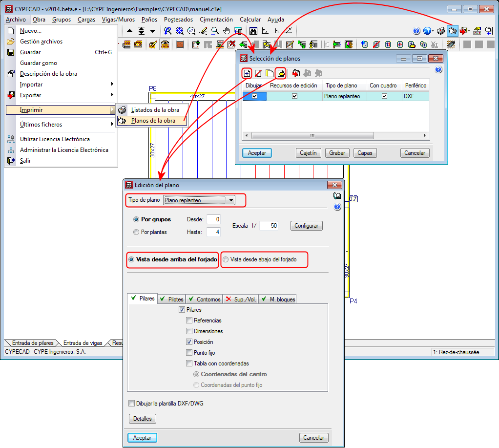The height and width of the screenshot is (448, 499).
Task: Click the printer Listados toolbar icon
Action: (x=441, y=31)
